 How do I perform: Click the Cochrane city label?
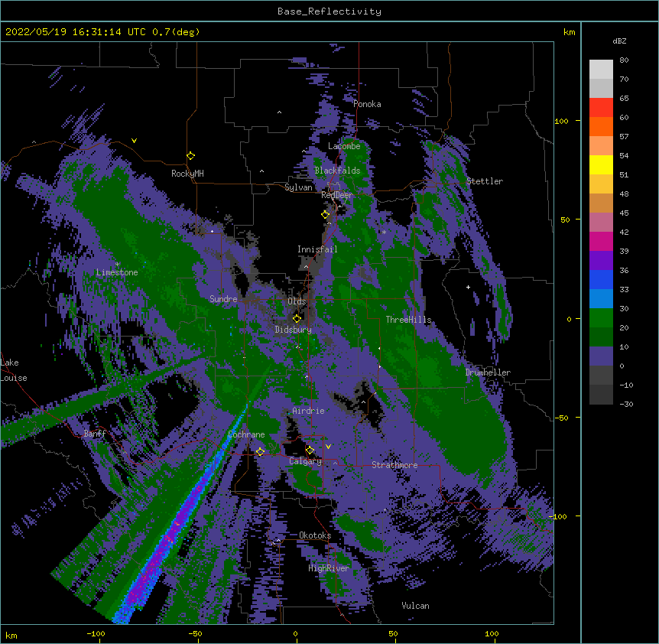tap(246, 434)
